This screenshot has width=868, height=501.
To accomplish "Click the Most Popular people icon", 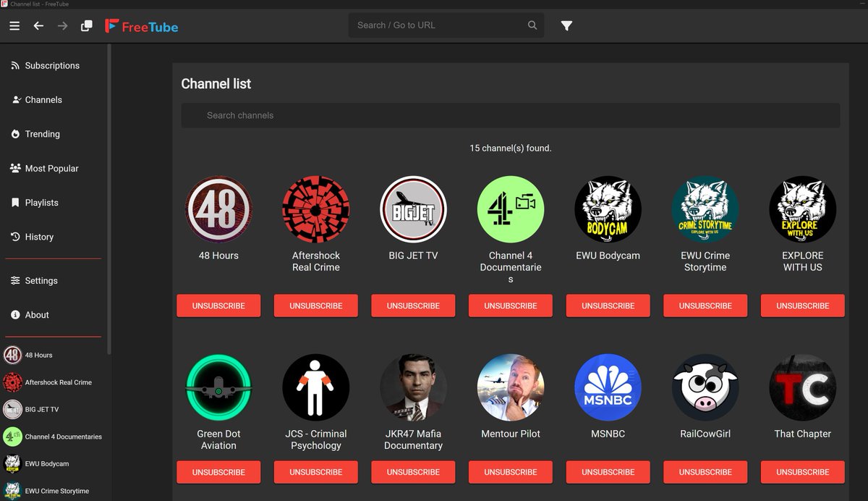I will (15, 168).
